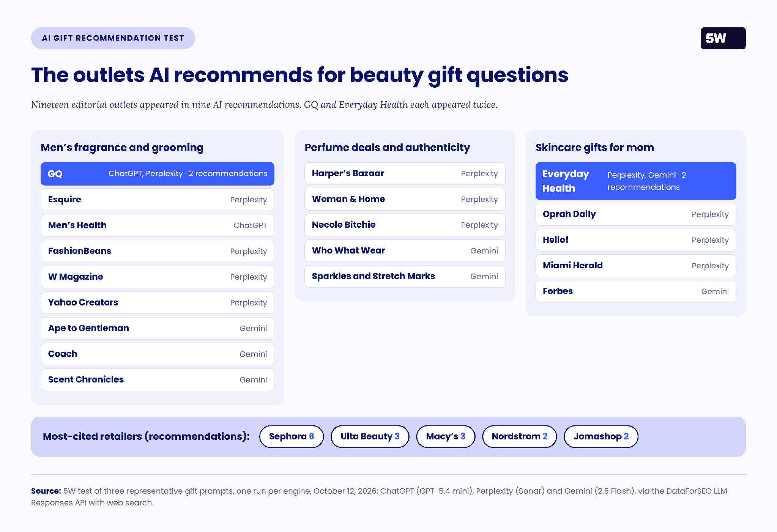Select the Forbes outlet row
Image resolution: width=777 pixels, height=532 pixels.
(636, 291)
